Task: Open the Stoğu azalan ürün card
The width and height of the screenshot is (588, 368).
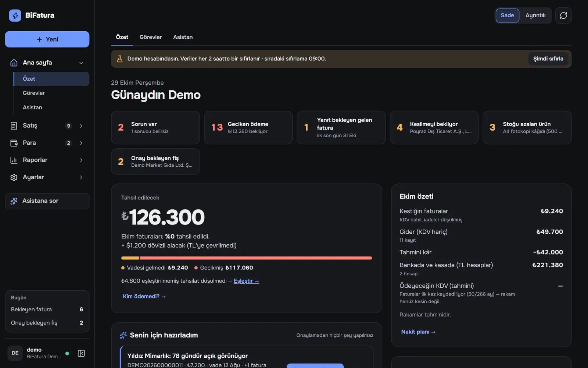Action: click(x=527, y=128)
